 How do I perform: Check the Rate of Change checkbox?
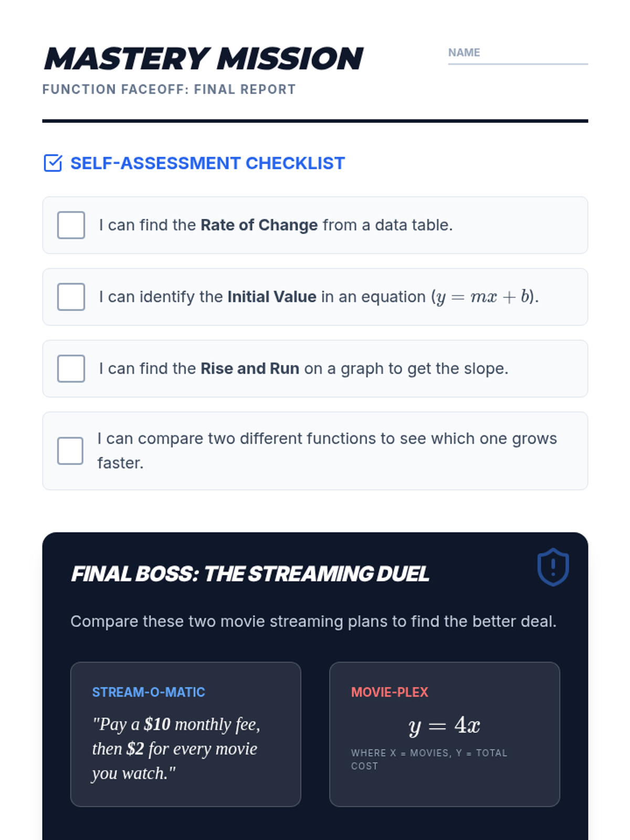pyautogui.click(x=71, y=225)
